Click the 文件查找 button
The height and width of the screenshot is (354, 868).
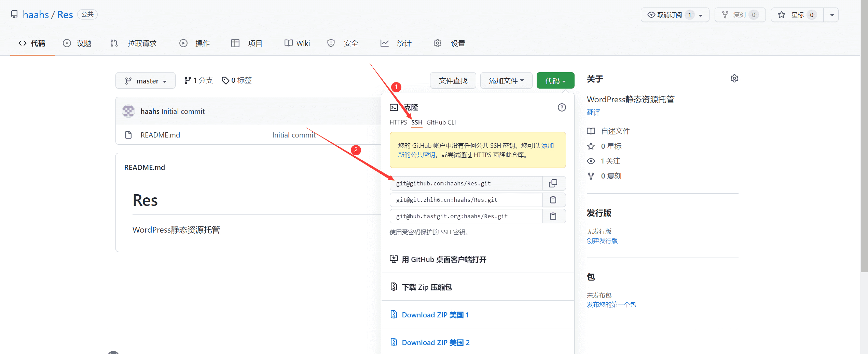tap(453, 81)
